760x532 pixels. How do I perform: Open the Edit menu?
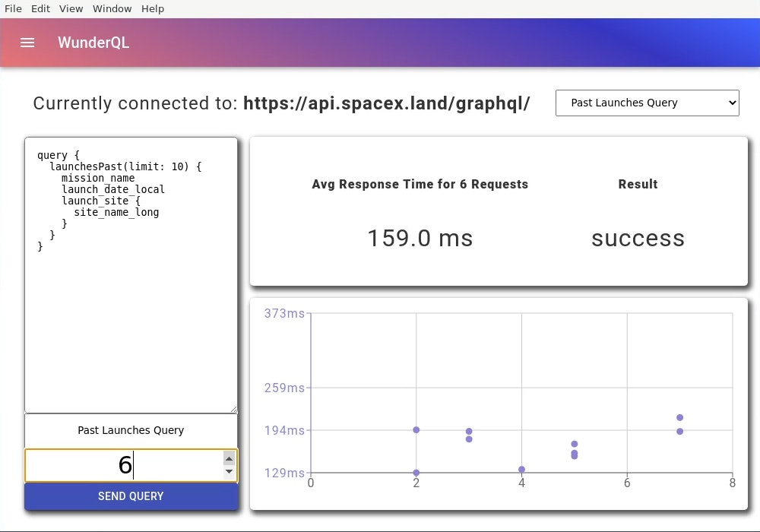click(x=40, y=8)
